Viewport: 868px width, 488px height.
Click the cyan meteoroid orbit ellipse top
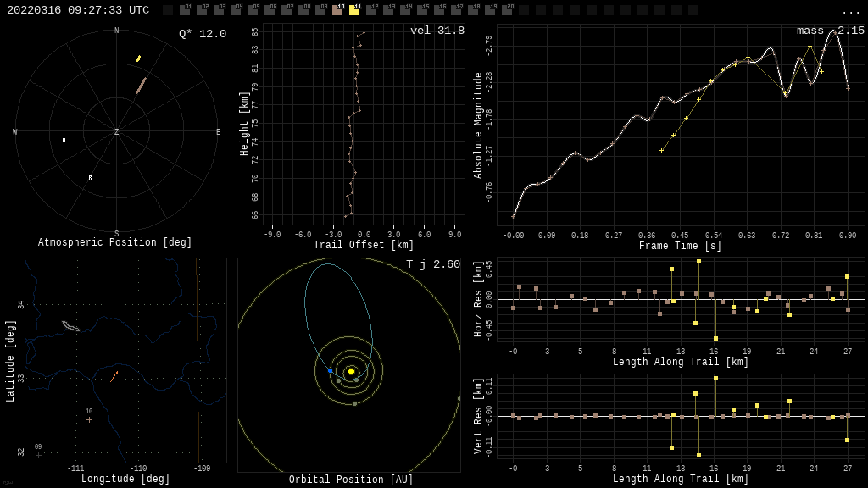click(328, 264)
